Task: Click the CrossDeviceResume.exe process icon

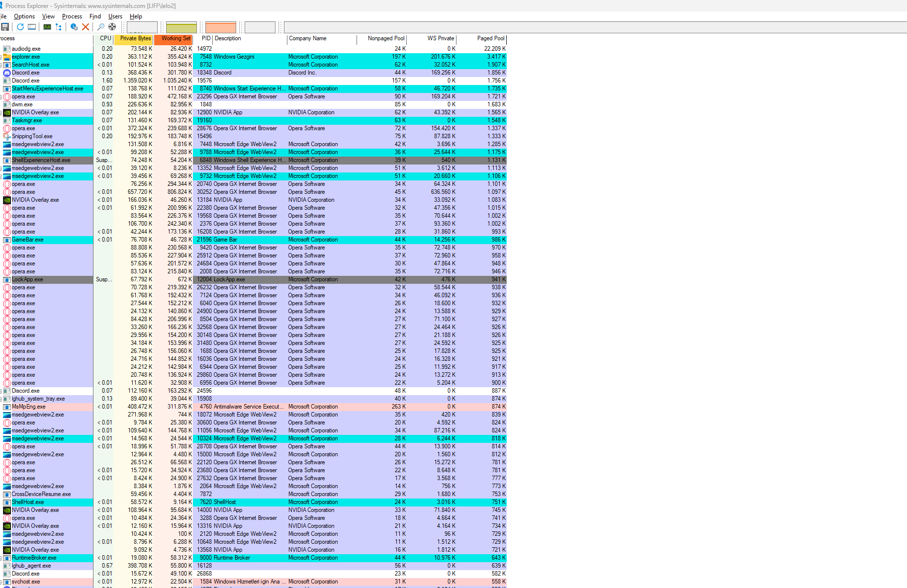Action: click(x=7, y=494)
